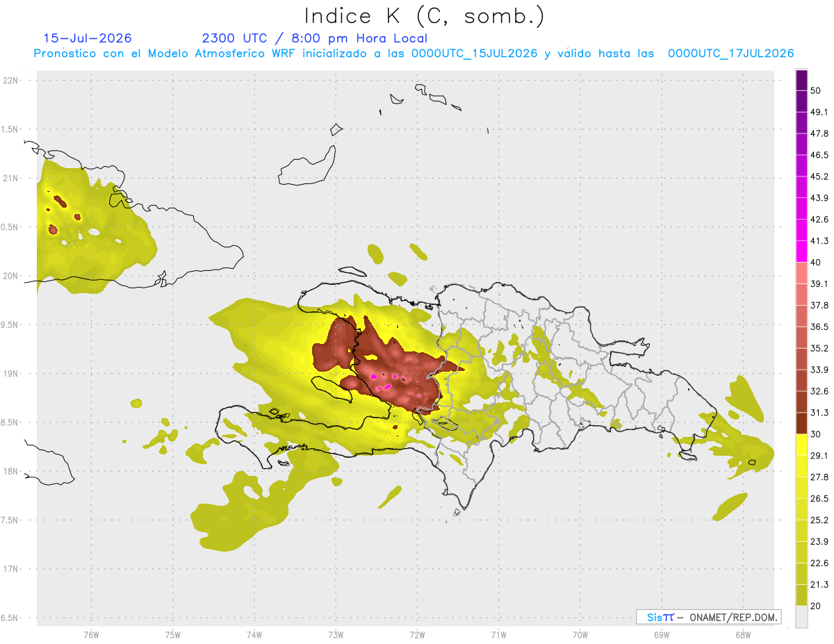Click the colorbar value "36.5"
The width and height of the screenshot is (834, 644).
pos(819,327)
